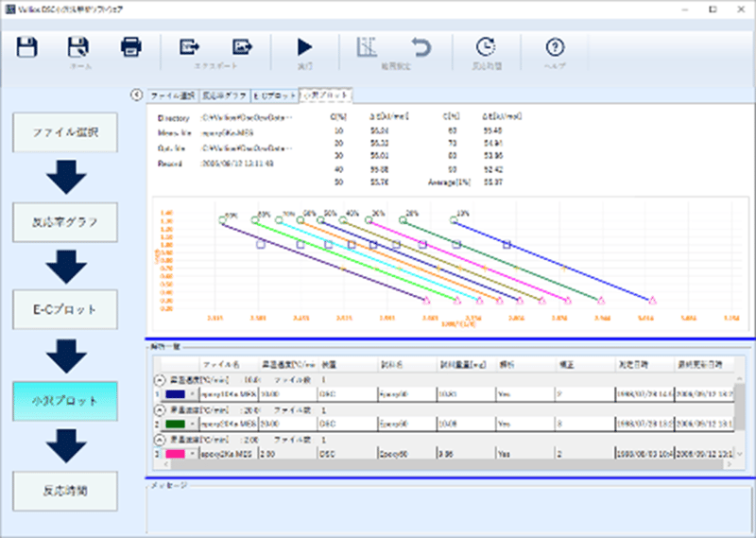Screen dimensions: 756x538
Task: Click the ファイル選択 sidebar button
Action: [65, 132]
